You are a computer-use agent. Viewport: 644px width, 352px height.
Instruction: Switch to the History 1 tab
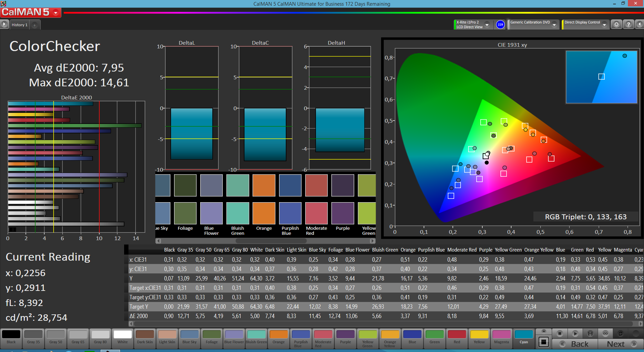[x=19, y=25]
